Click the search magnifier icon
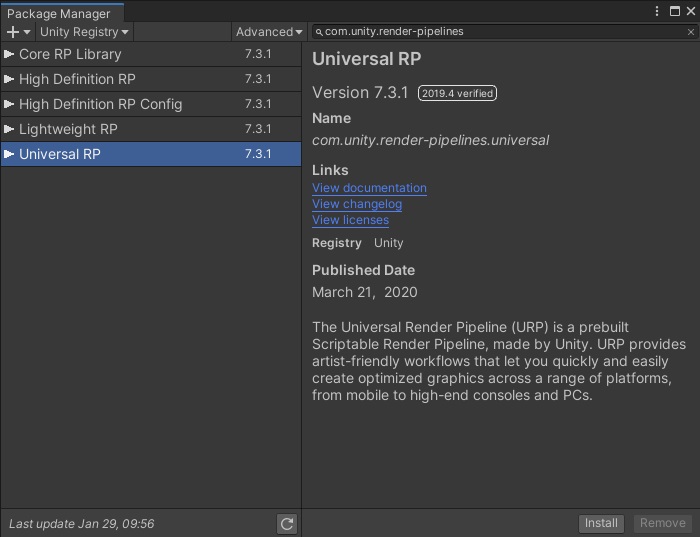700x537 pixels. coord(319,32)
